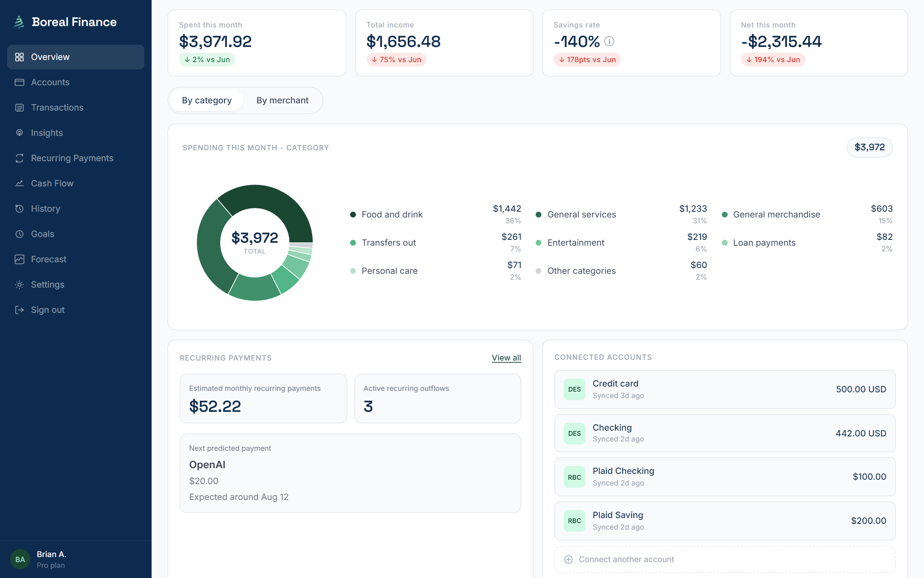
Task: Open the History page
Action: (x=75, y=208)
